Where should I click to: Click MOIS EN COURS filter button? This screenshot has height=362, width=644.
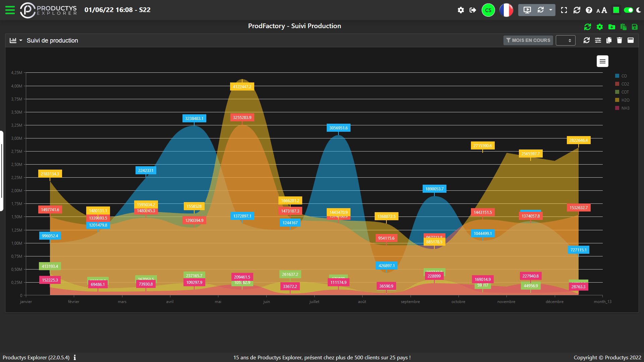coord(528,40)
